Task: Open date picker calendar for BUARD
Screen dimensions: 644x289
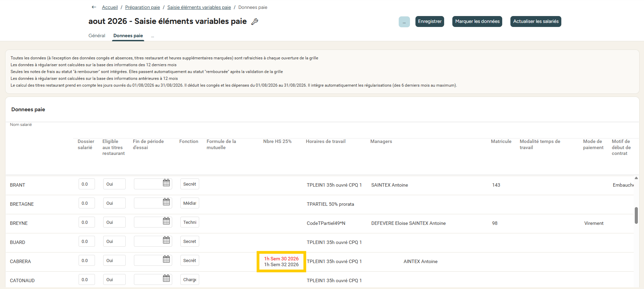Action: (166, 240)
